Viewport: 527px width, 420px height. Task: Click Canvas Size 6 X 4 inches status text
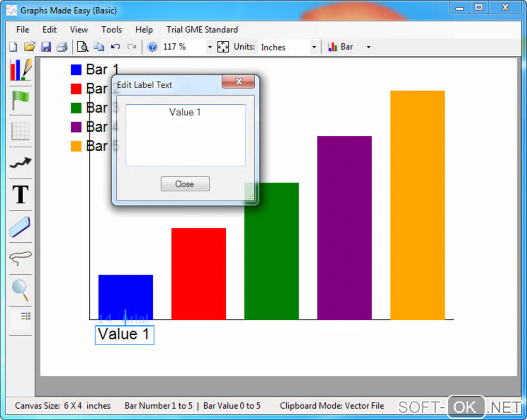[x=63, y=406]
